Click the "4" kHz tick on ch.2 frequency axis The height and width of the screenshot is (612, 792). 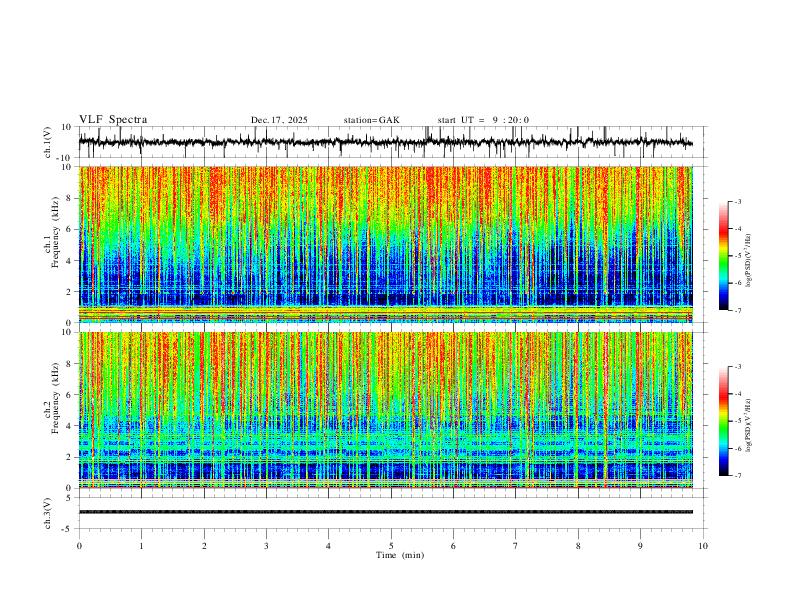(69, 426)
